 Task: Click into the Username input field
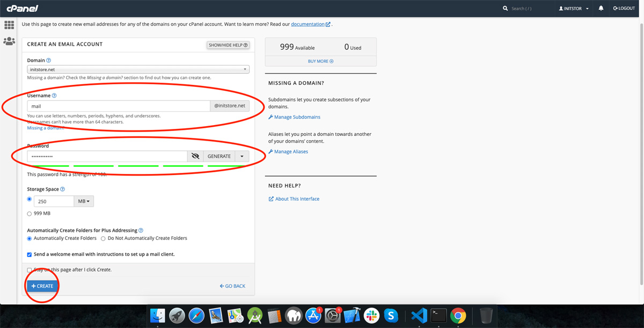pyautogui.click(x=118, y=106)
